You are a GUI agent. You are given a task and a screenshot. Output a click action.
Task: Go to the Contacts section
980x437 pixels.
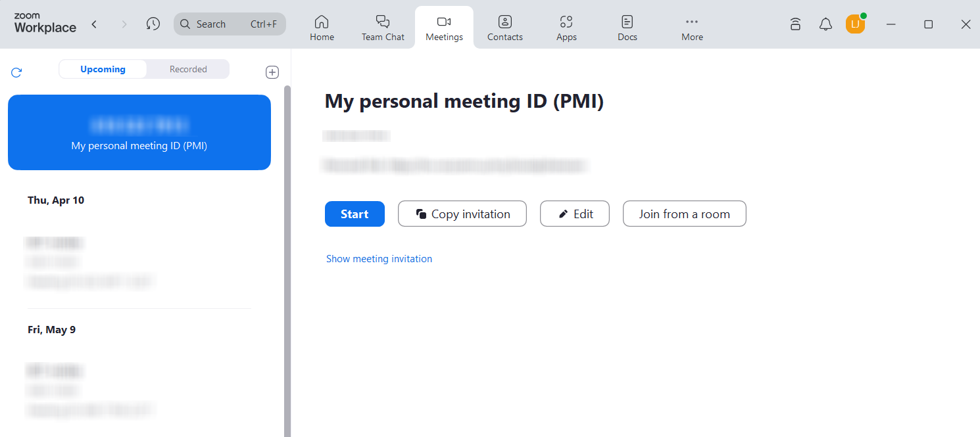coord(504,28)
